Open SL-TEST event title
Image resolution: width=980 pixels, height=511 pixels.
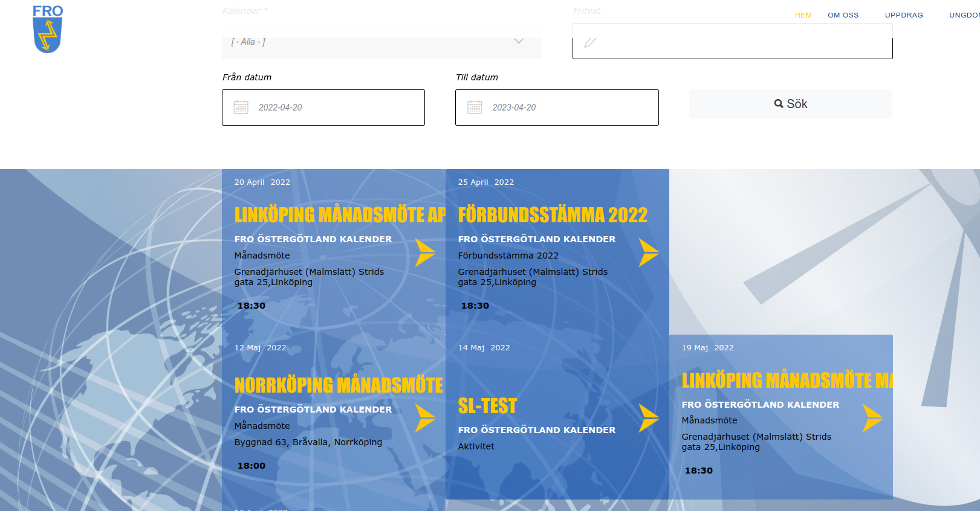[x=487, y=406]
